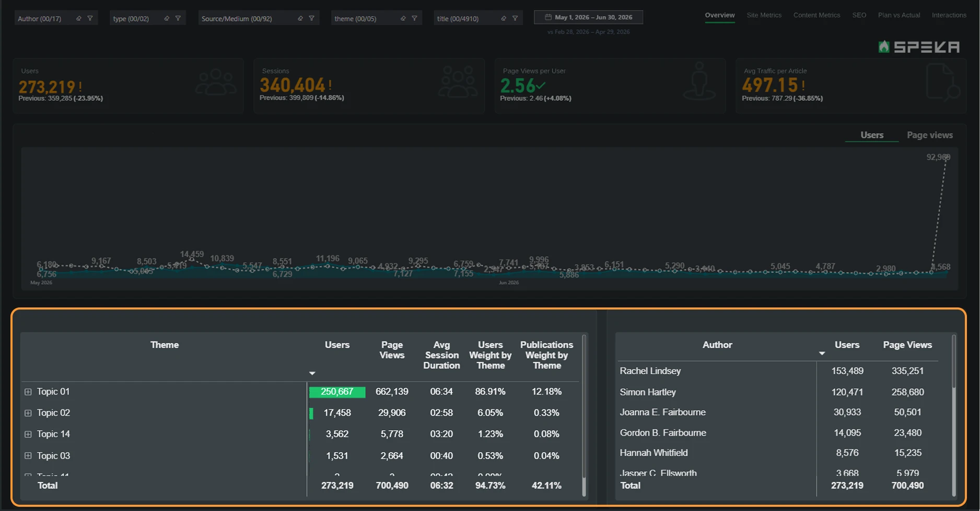Clear the Source/Medium filter with eraser icon
Screen dimensions: 980x511
click(x=300, y=18)
